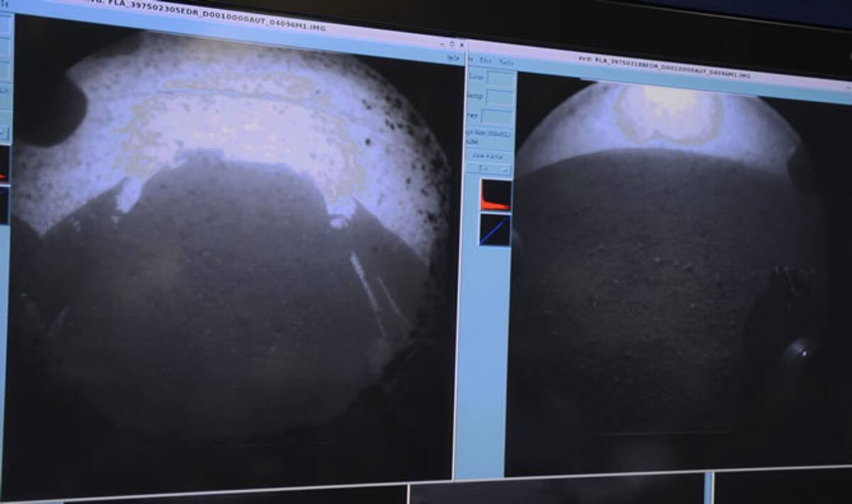Focus the Samp coordinate input field
The width and height of the screenshot is (852, 504).
click(501, 98)
